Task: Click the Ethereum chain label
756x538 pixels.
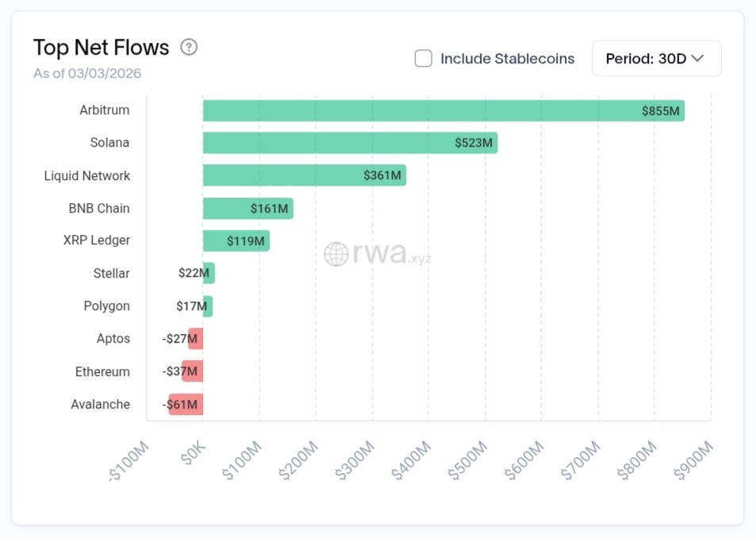Action: point(102,371)
